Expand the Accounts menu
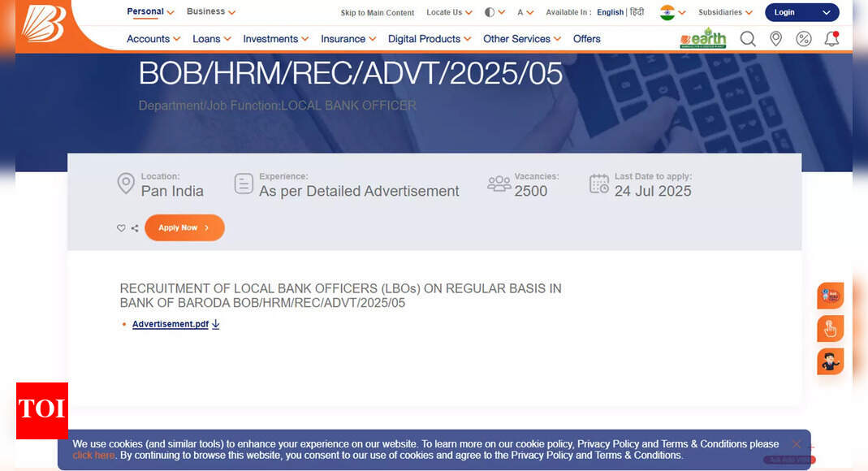The height and width of the screenshot is (471, 868). [x=153, y=39]
